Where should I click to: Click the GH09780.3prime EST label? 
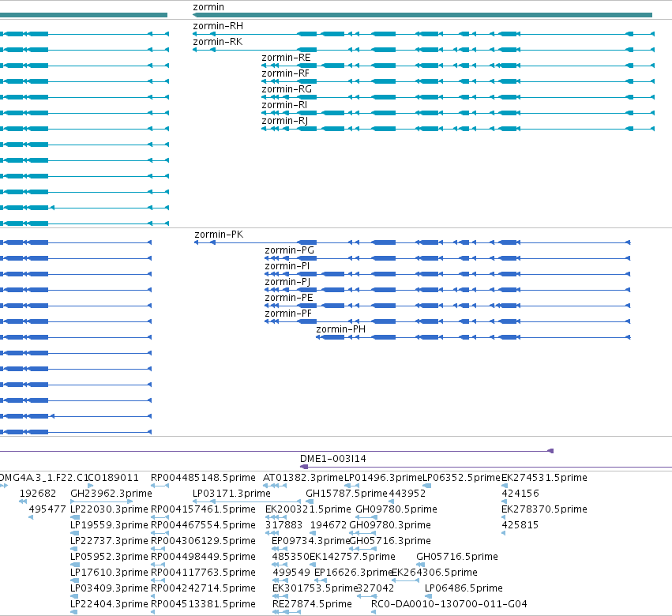coord(390,525)
